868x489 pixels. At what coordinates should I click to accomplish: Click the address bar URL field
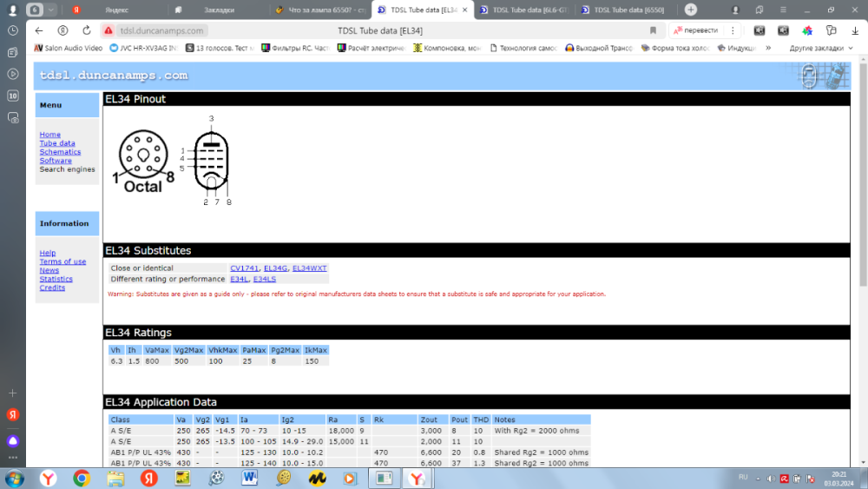pyautogui.click(x=347, y=30)
